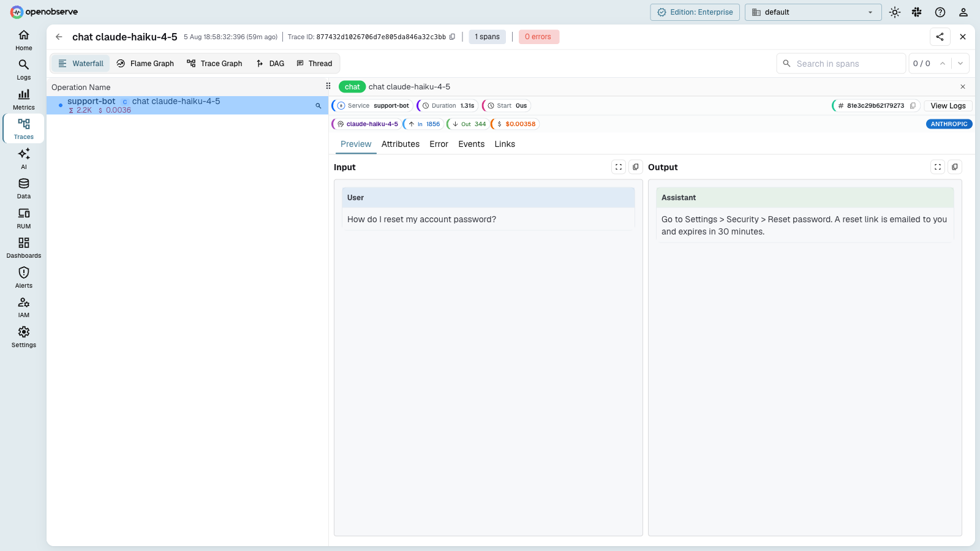Open the Error tab
Screen dimensions: 980x551
pyautogui.click(x=439, y=144)
